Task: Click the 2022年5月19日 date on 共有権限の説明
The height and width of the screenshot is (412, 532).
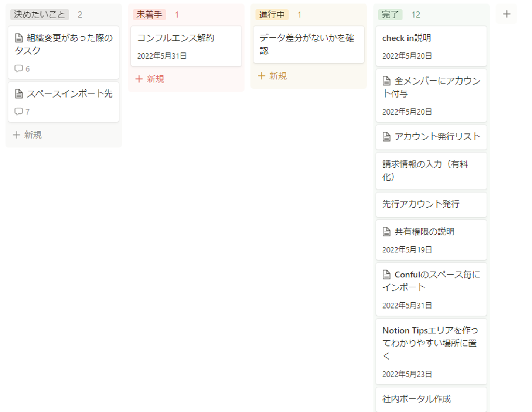Action: [x=407, y=250]
